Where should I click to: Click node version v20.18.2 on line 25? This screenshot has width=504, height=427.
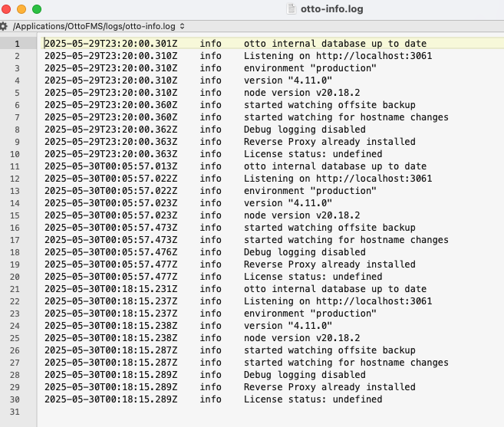(301, 338)
